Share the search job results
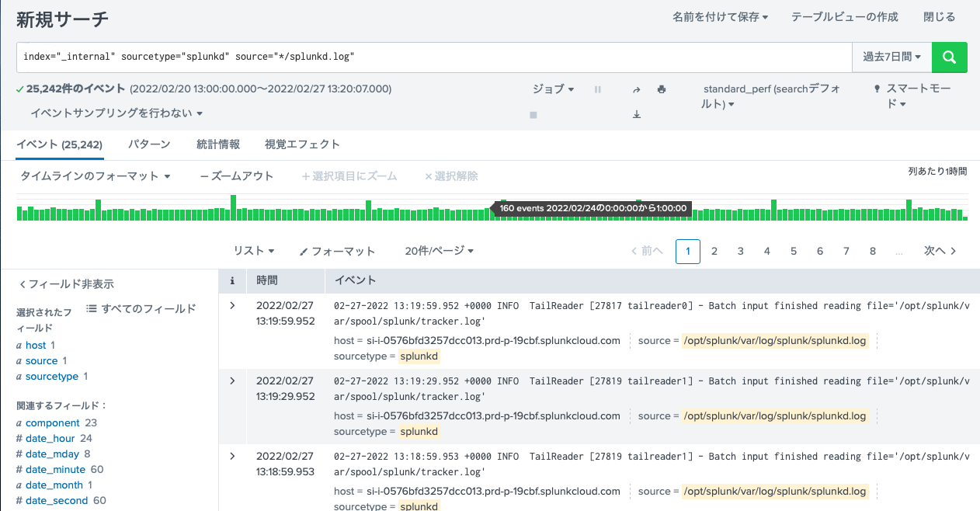 pyautogui.click(x=636, y=89)
